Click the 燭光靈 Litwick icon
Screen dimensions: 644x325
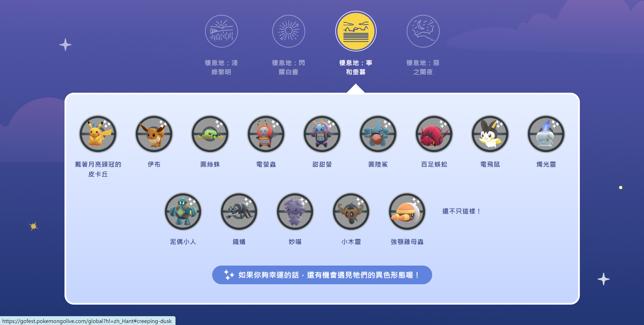(546, 134)
